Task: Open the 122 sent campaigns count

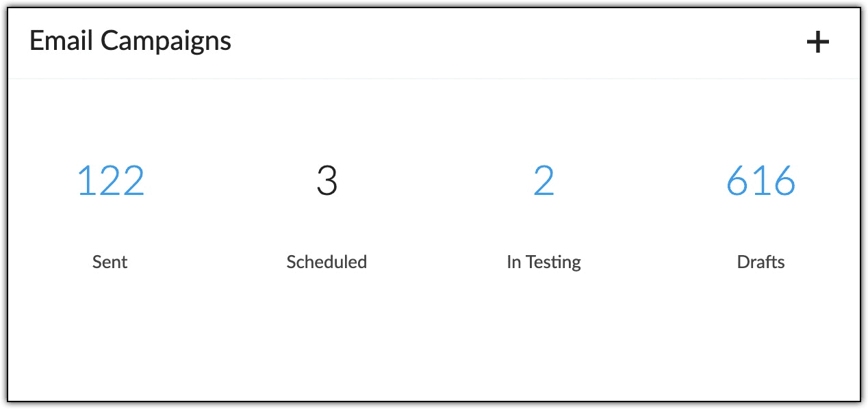Action: pos(111,181)
